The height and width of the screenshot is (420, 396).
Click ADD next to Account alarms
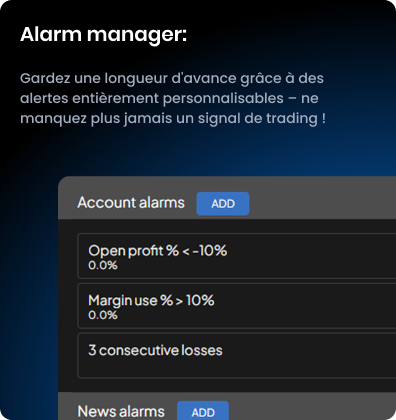[x=223, y=203]
